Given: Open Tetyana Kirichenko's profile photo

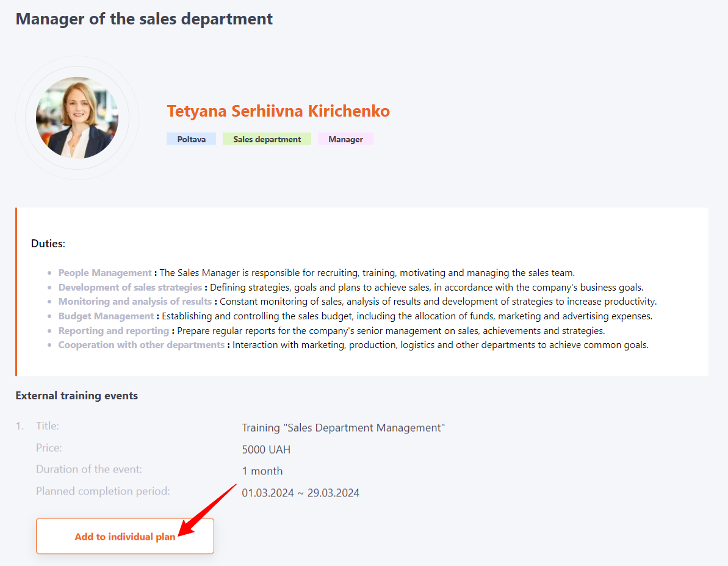Looking at the screenshot, I should [x=77, y=118].
